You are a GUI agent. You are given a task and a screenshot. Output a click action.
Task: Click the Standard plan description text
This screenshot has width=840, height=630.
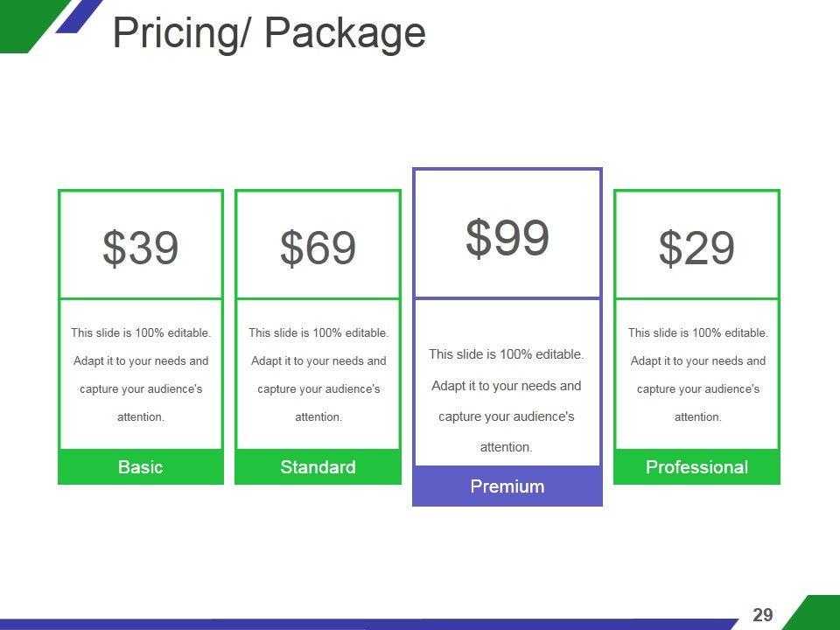coord(318,374)
